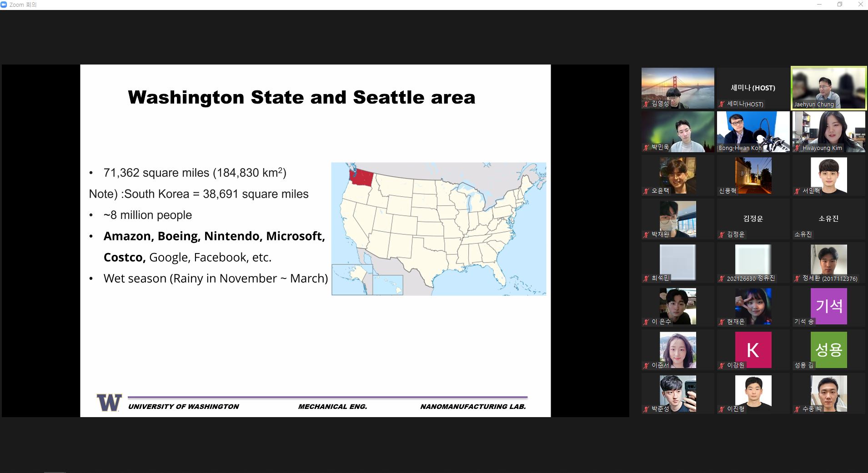Click the muted mic icon beside 김영성
Image resolution: width=868 pixels, height=473 pixels.
point(646,104)
